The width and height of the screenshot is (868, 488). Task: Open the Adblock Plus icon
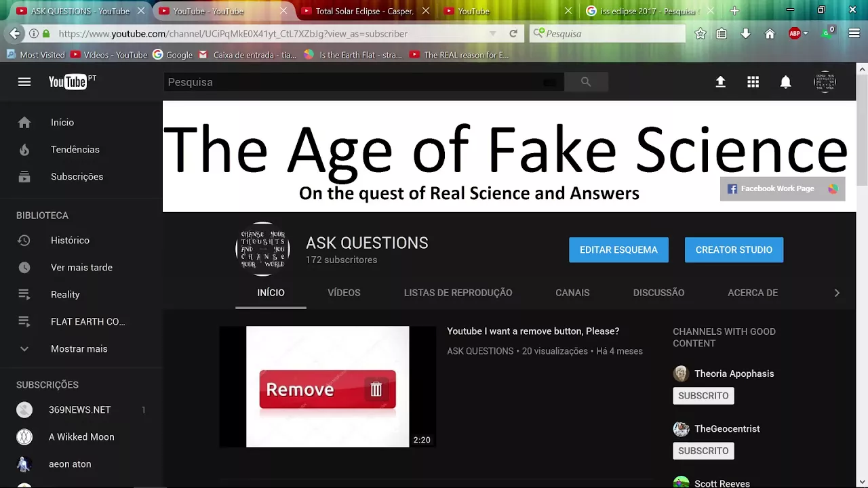click(795, 33)
